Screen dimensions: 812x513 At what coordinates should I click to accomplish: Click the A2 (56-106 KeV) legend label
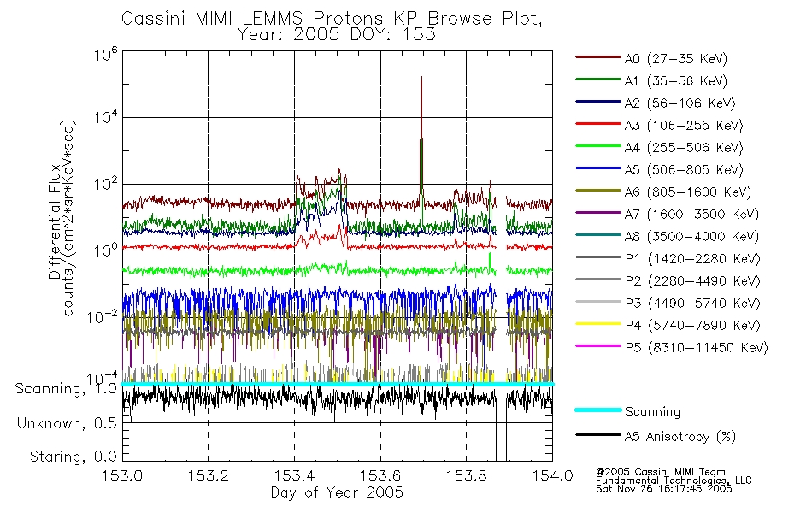(x=680, y=103)
